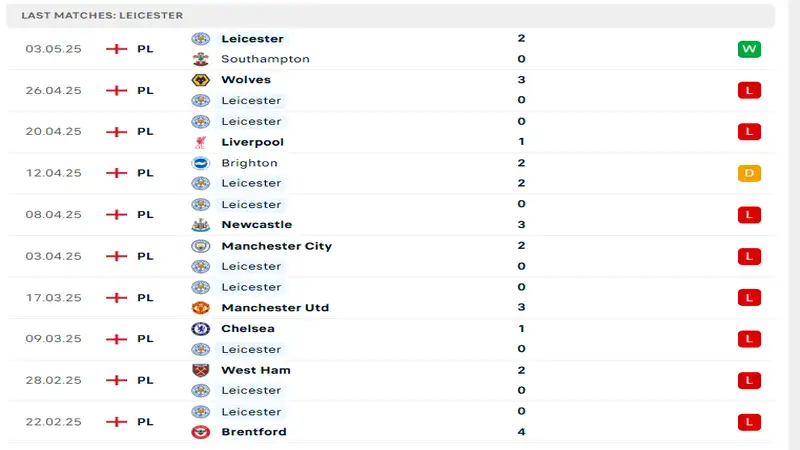Click the Southampton club crest icon
Screen dimensions: 800x450
click(x=201, y=59)
